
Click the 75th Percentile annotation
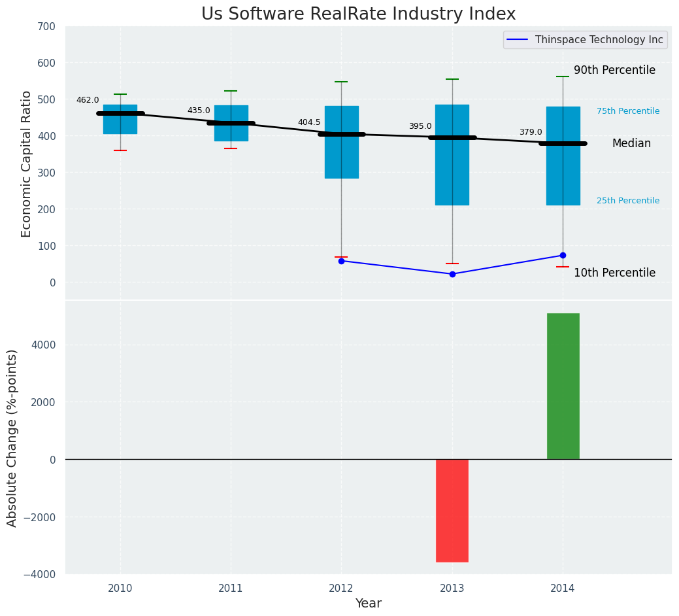click(628, 111)
